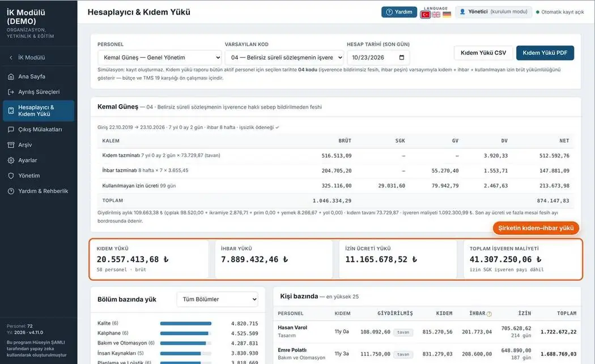Open Ana Sayfa via its home icon
The width and height of the screenshot is (595, 364).
tap(11, 76)
